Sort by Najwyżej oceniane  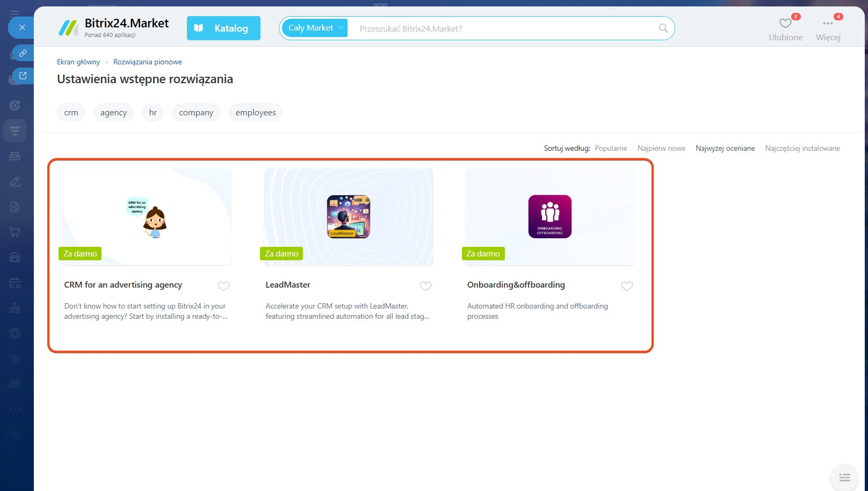[x=725, y=148]
